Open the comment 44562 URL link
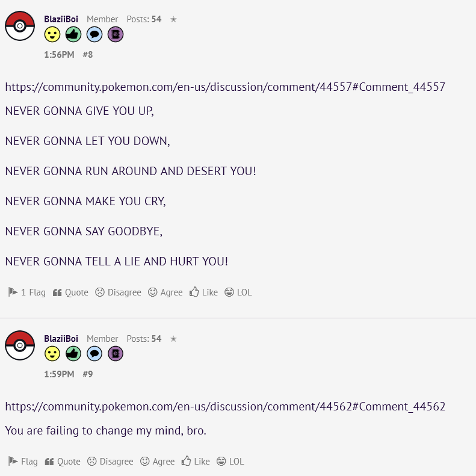The image size is (476, 476). pyautogui.click(x=225, y=406)
